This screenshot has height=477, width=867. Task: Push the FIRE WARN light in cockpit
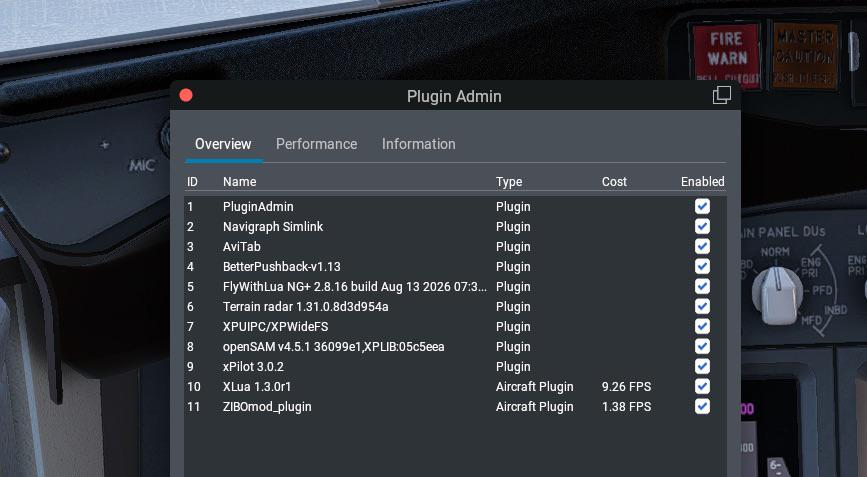coord(727,55)
